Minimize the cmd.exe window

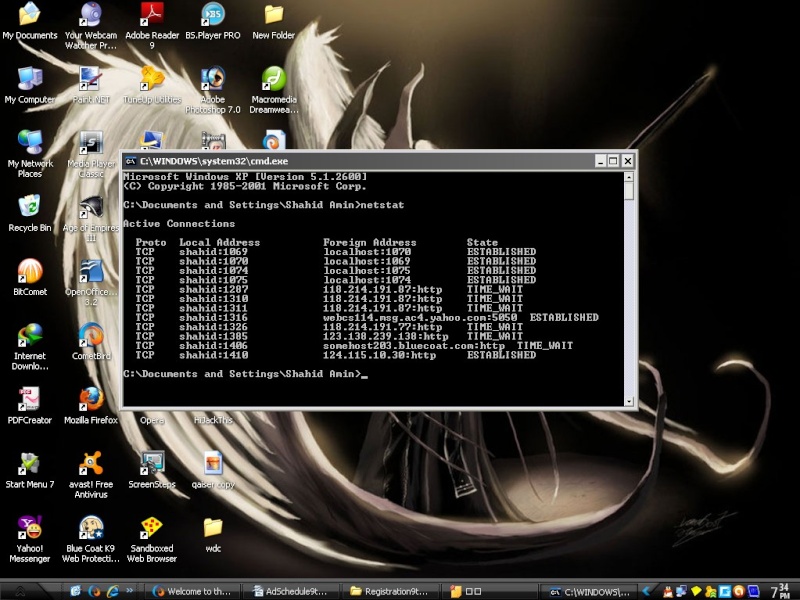(x=601, y=161)
